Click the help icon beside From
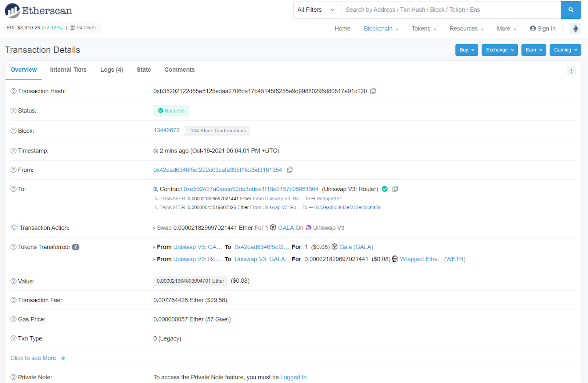588x383 pixels. click(14, 170)
